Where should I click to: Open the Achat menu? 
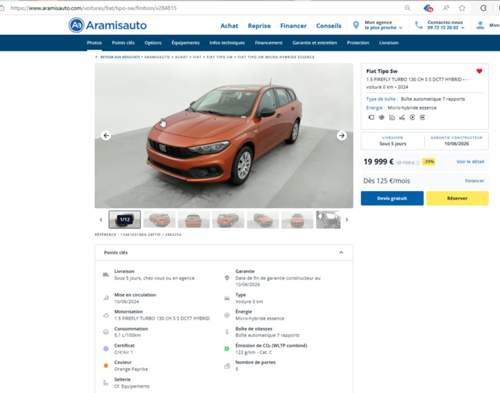point(229,26)
